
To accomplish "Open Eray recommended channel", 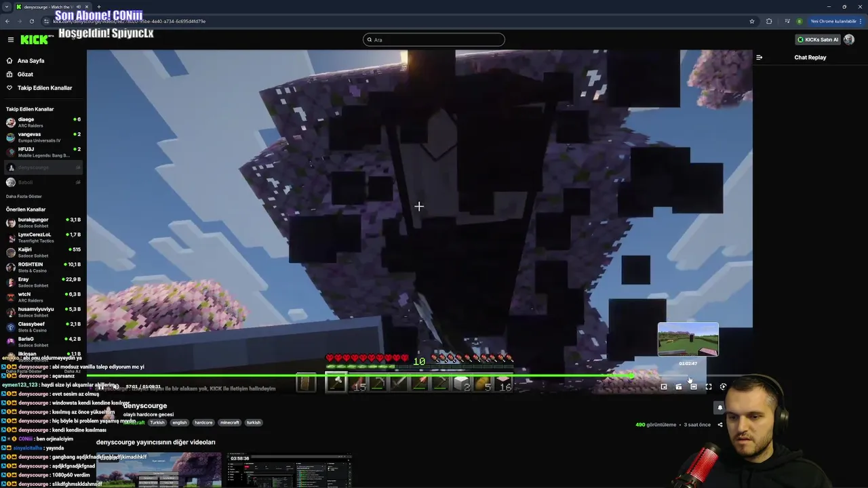I will coord(42,282).
